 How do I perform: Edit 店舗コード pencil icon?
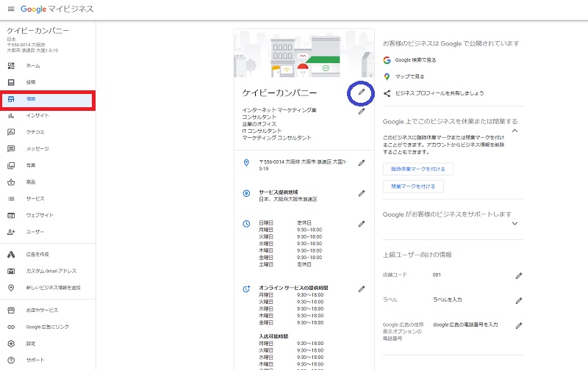click(x=519, y=276)
